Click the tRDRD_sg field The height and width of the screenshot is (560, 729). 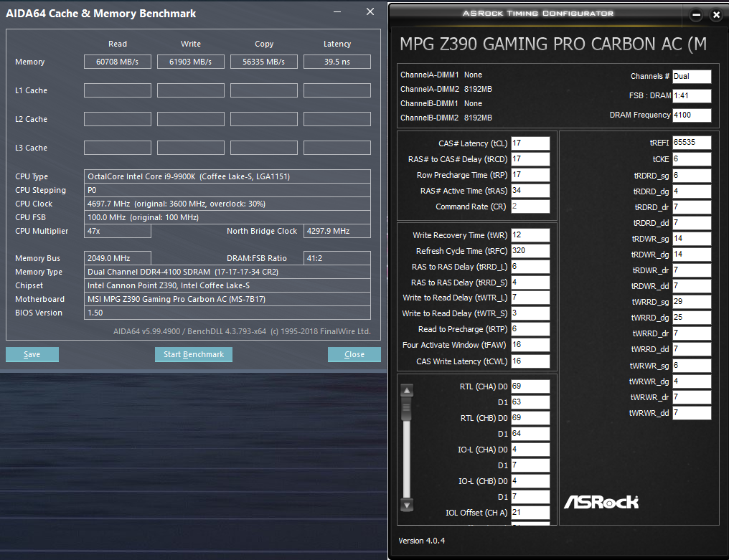click(692, 176)
